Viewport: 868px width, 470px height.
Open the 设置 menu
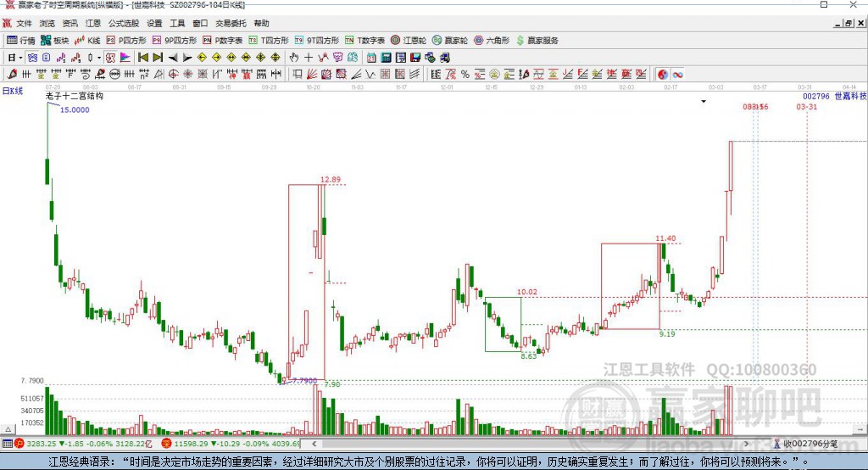point(154,23)
